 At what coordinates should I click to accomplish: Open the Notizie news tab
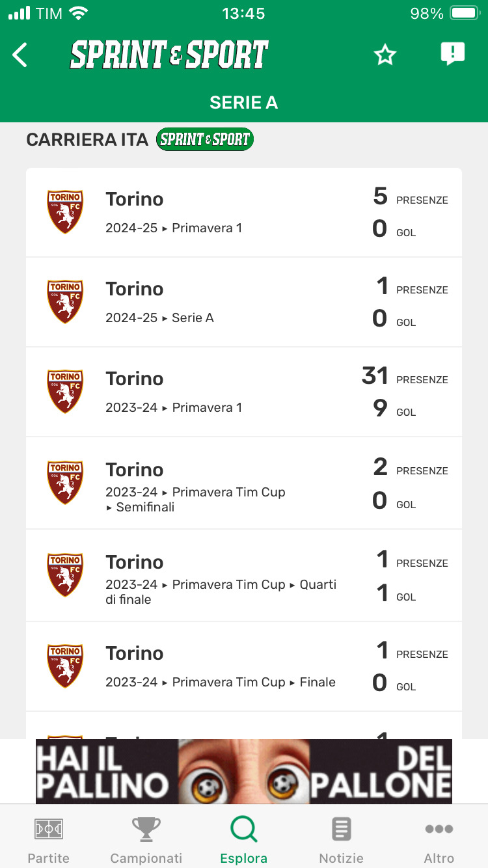tap(342, 841)
